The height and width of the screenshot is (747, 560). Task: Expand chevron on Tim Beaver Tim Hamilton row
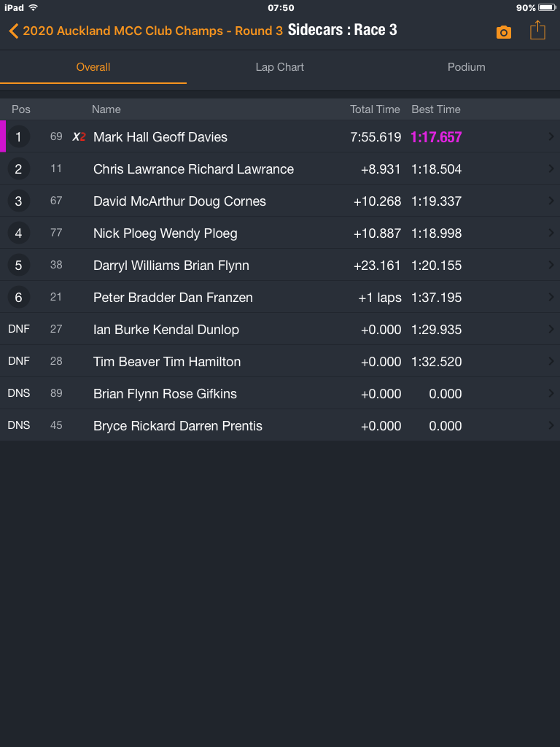tap(551, 362)
